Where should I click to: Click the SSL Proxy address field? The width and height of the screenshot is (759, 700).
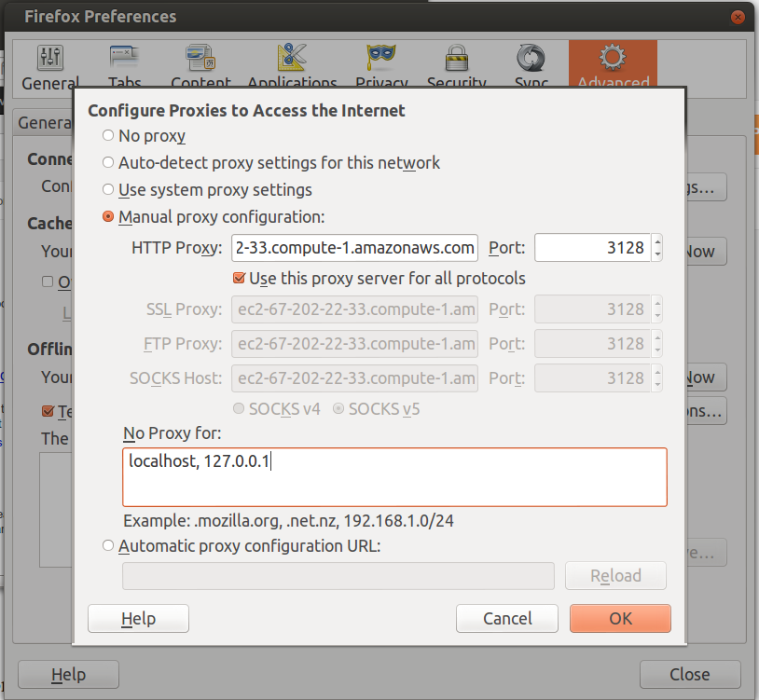(355, 309)
